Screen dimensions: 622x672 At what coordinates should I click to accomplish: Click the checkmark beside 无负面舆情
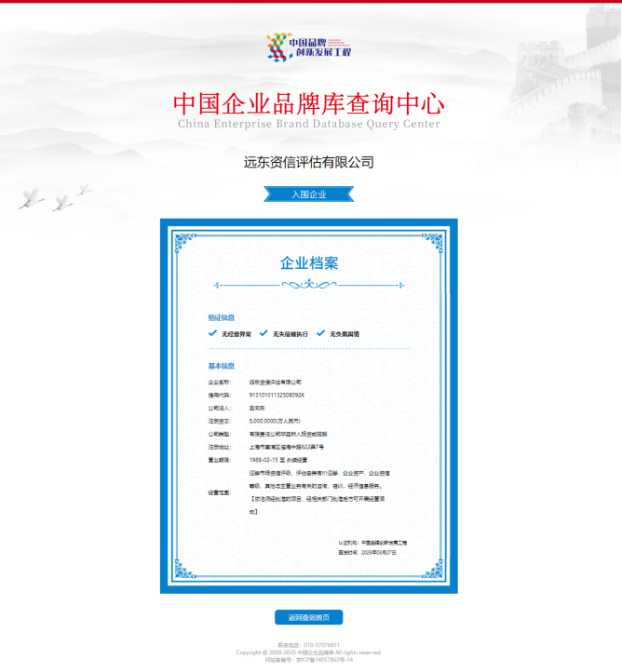[x=320, y=333]
